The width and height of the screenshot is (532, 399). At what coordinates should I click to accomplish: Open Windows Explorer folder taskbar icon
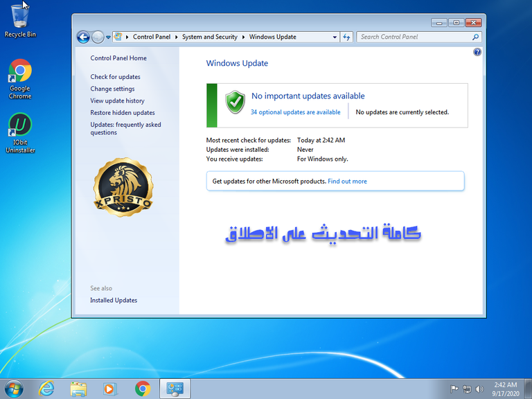click(x=78, y=389)
